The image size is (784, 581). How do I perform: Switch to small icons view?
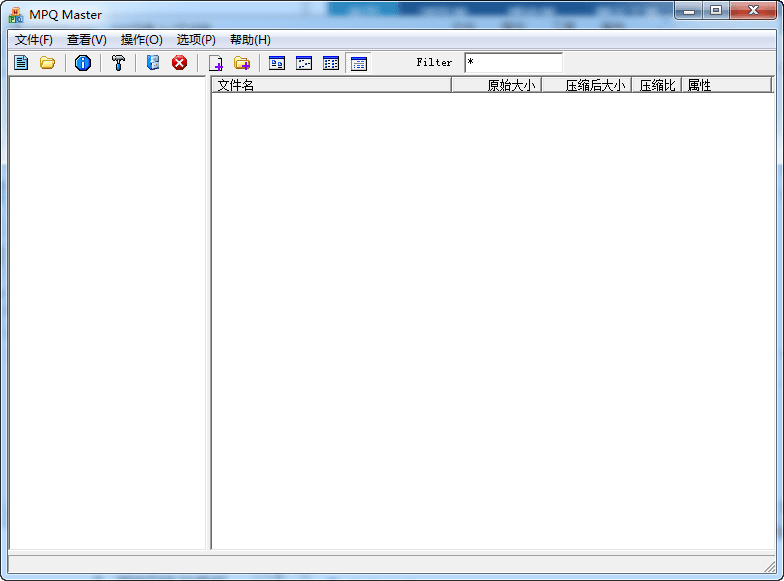(x=304, y=63)
